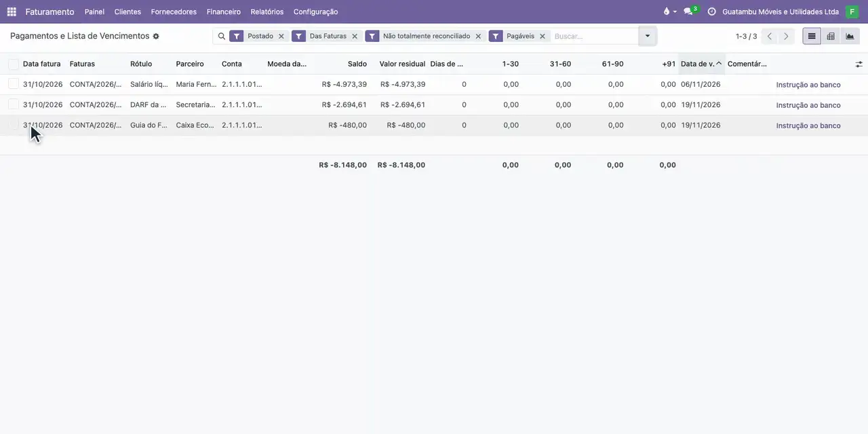Click the Maria Fern... partner cell
Image resolution: width=868 pixels, height=434 pixels.
(x=196, y=84)
